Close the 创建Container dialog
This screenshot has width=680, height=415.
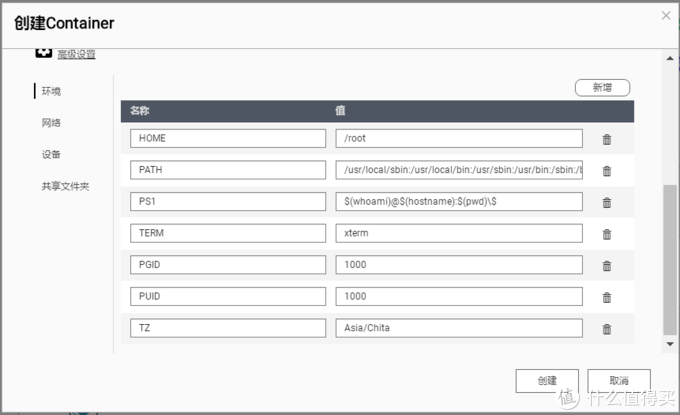[x=666, y=15]
